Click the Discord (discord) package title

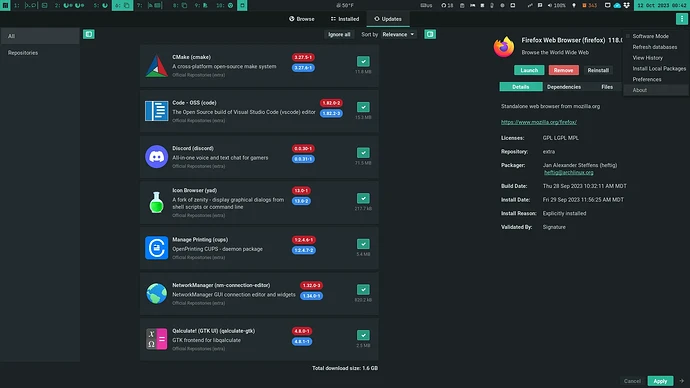(193, 148)
